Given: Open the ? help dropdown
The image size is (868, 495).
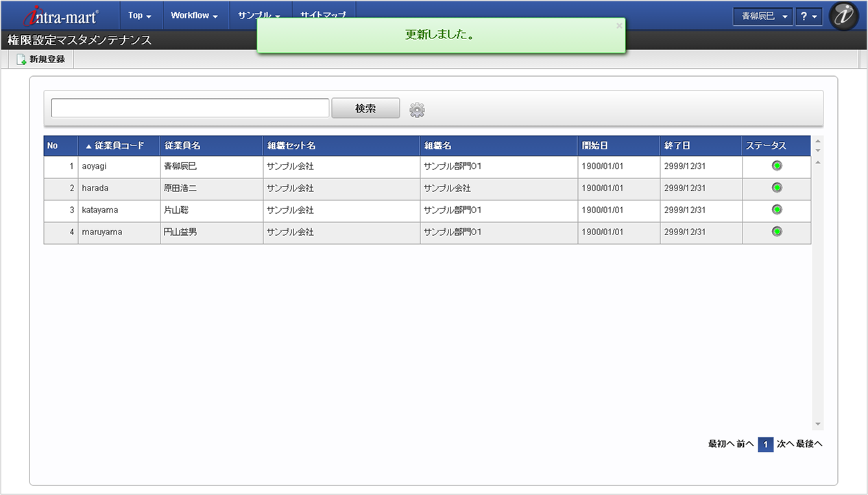Looking at the screenshot, I should pos(809,16).
